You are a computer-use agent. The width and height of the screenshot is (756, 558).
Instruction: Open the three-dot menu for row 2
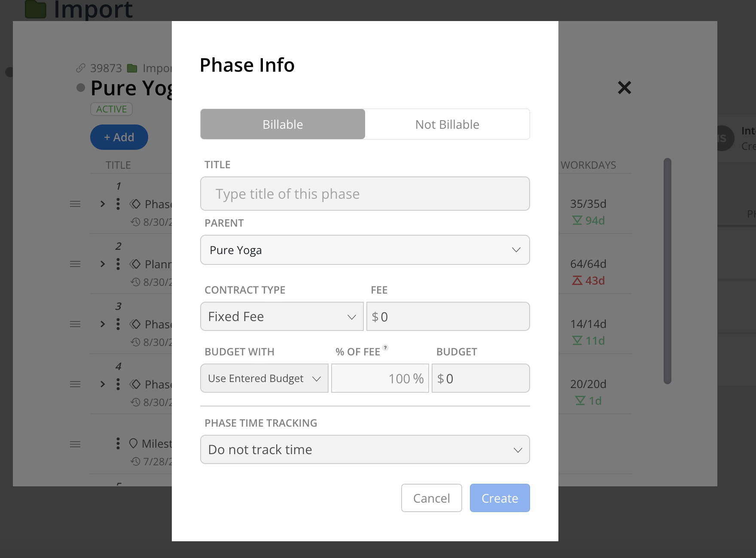click(x=118, y=264)
